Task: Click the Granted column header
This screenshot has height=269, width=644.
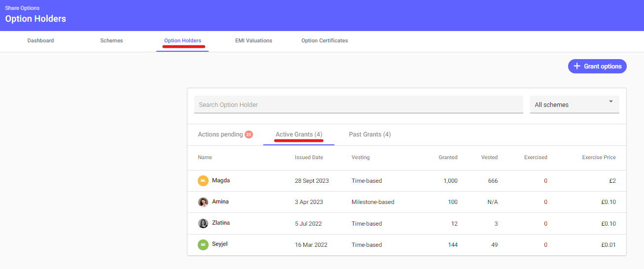Action: 448,158
